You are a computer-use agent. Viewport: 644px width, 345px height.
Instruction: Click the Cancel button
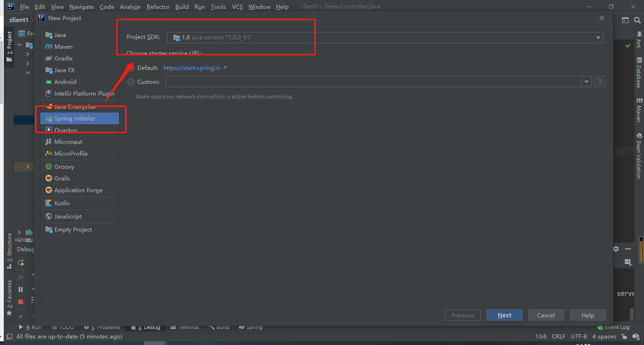[546, 315]
